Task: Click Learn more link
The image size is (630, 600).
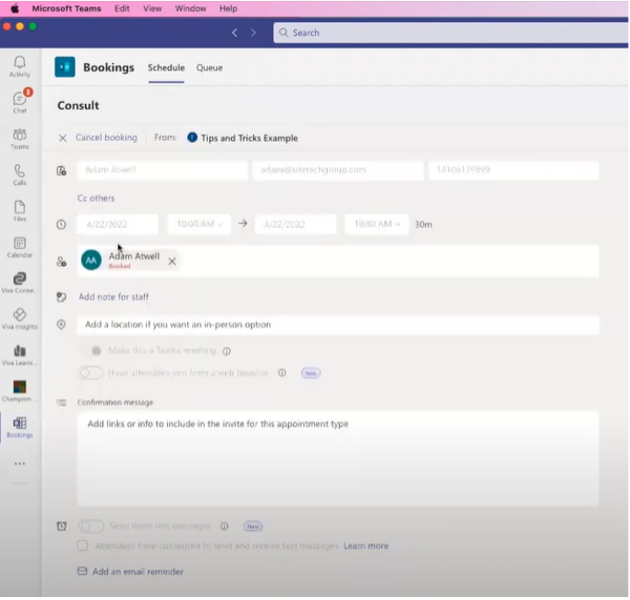Action: pyautogui.click(x=366, y=546)
